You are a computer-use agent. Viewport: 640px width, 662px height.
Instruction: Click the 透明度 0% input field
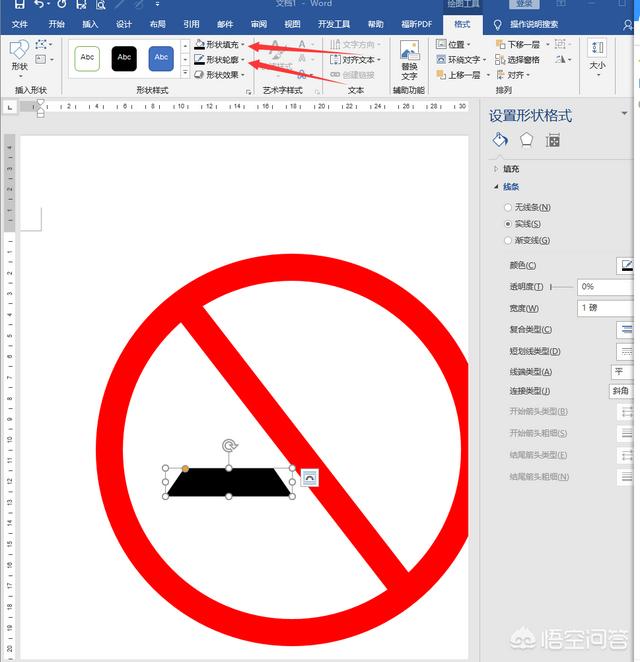point(605,287)
